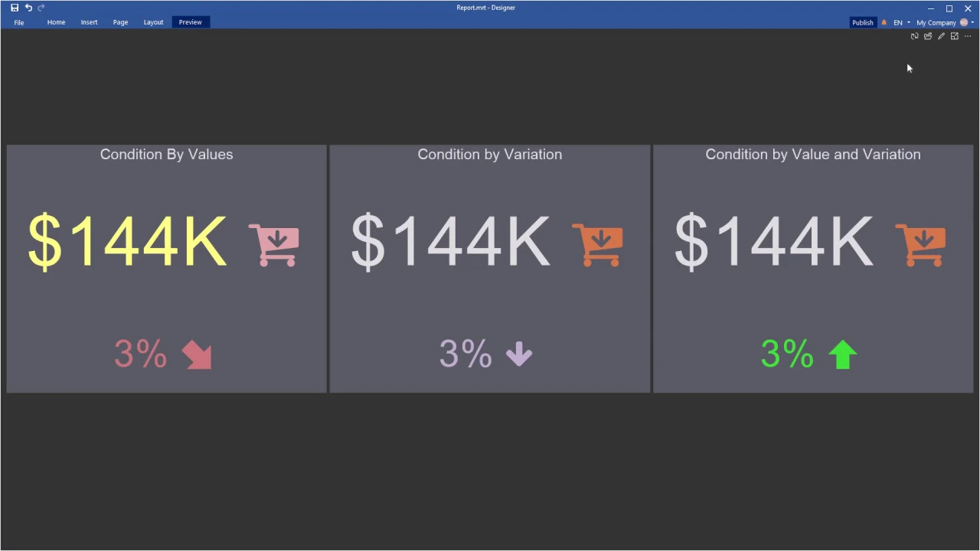This screenshot has height=551, width=980.
Task: Click the Publish button
Action: point(862,22)
